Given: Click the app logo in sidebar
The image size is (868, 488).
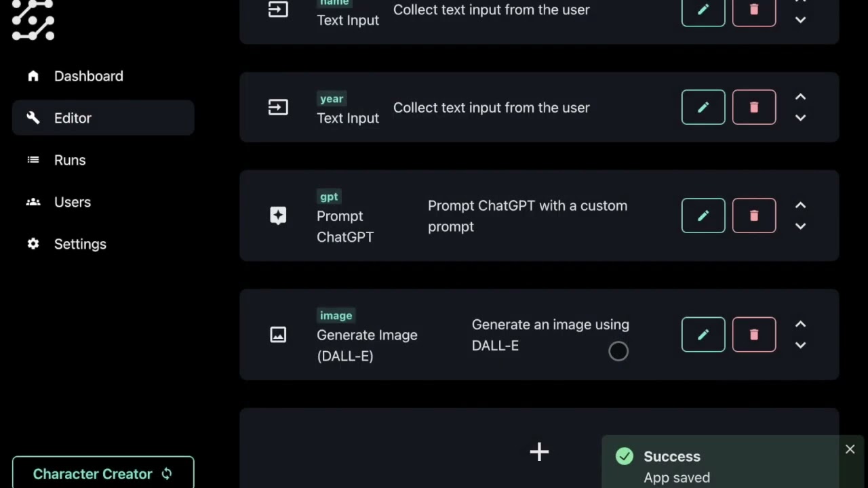Looking at the screenshot, I should click(x=33, y=20).
